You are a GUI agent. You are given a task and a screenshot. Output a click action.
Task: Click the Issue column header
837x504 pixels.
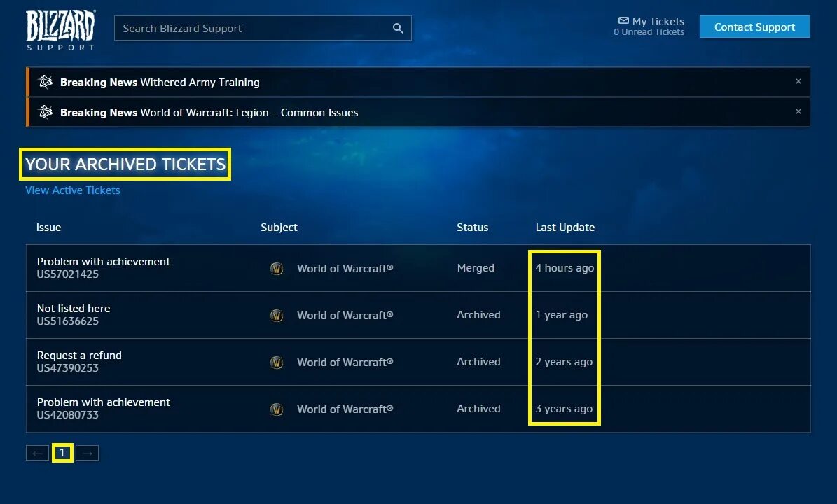click(x=48, y=227)
